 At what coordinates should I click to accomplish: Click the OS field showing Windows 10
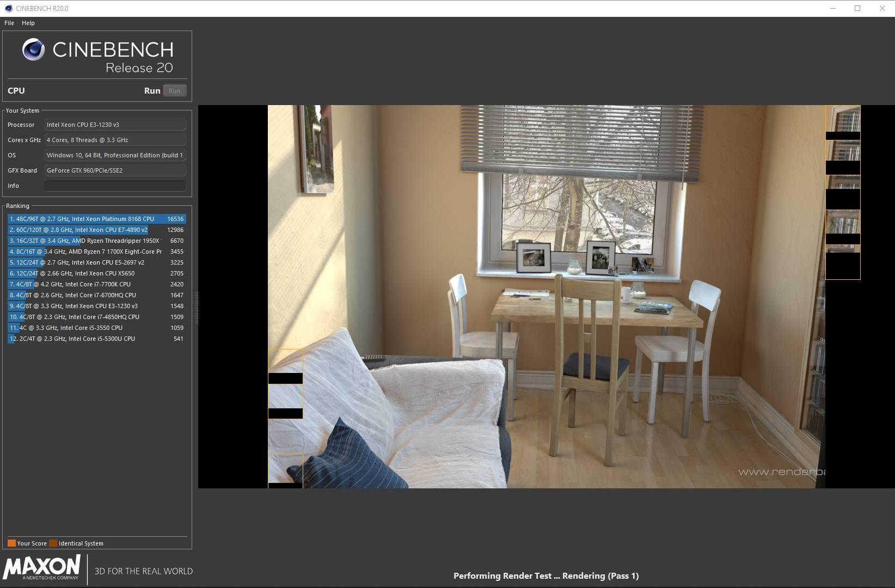[x=115, y=155]
